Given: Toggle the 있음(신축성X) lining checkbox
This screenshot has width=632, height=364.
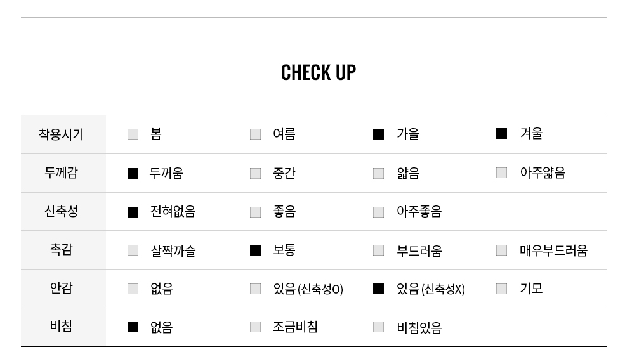Looking at the screenshot, I should click(x=378, y=289).
